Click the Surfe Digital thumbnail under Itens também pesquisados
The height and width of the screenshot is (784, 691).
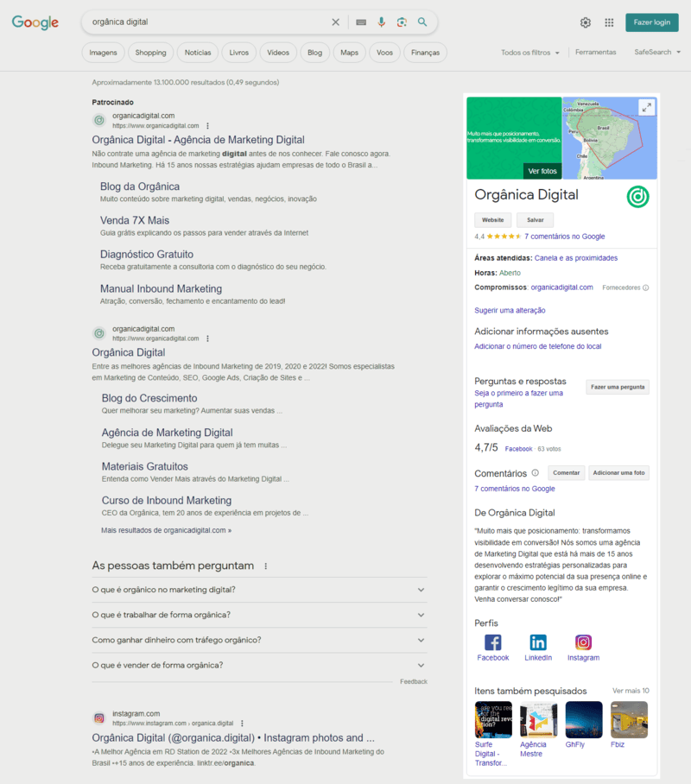click(492, 719)
